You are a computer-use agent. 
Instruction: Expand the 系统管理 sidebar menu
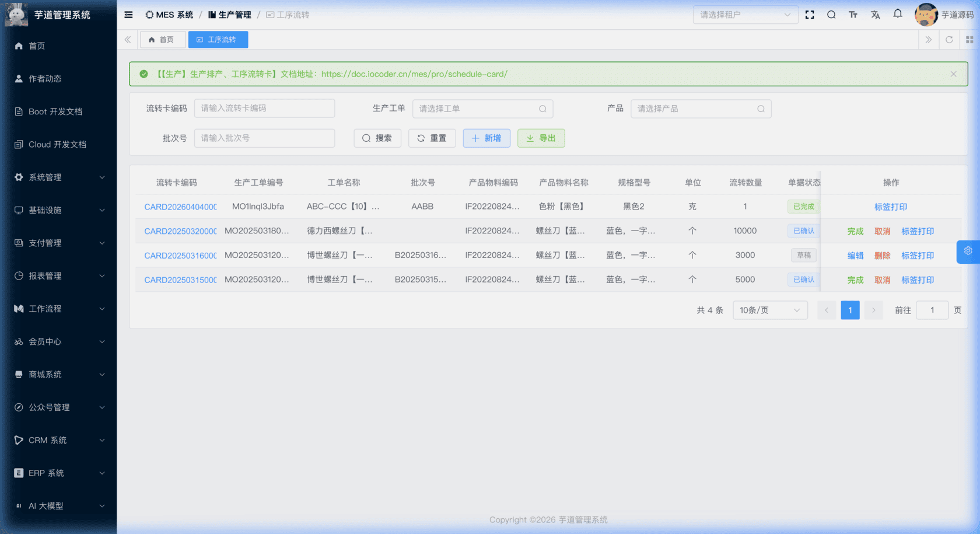click(58, 177)
